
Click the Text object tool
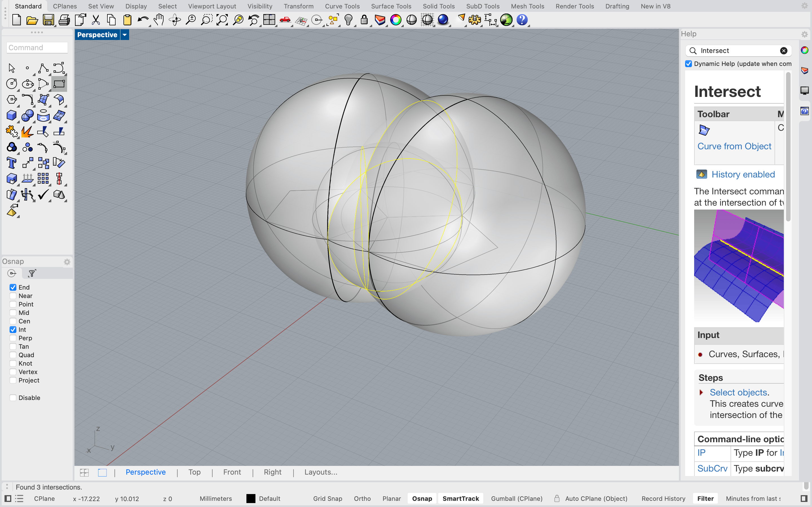pyautogui.click(x=12, y=163)
